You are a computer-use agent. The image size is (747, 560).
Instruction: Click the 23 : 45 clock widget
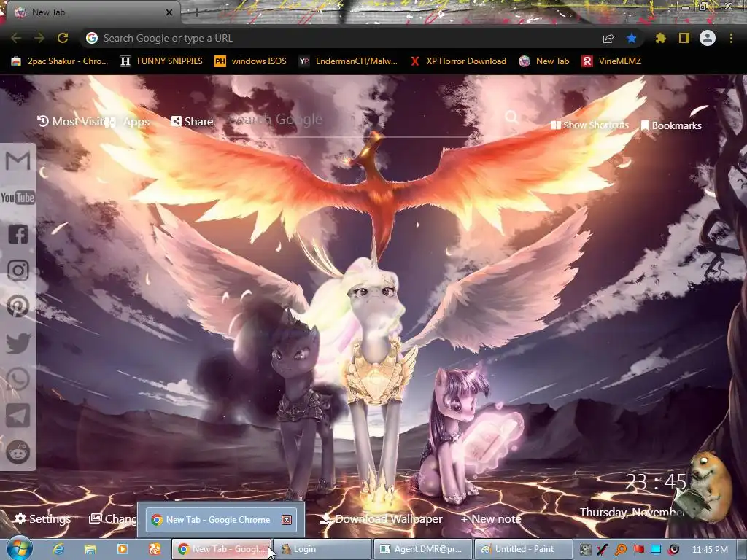pos(656,482)
